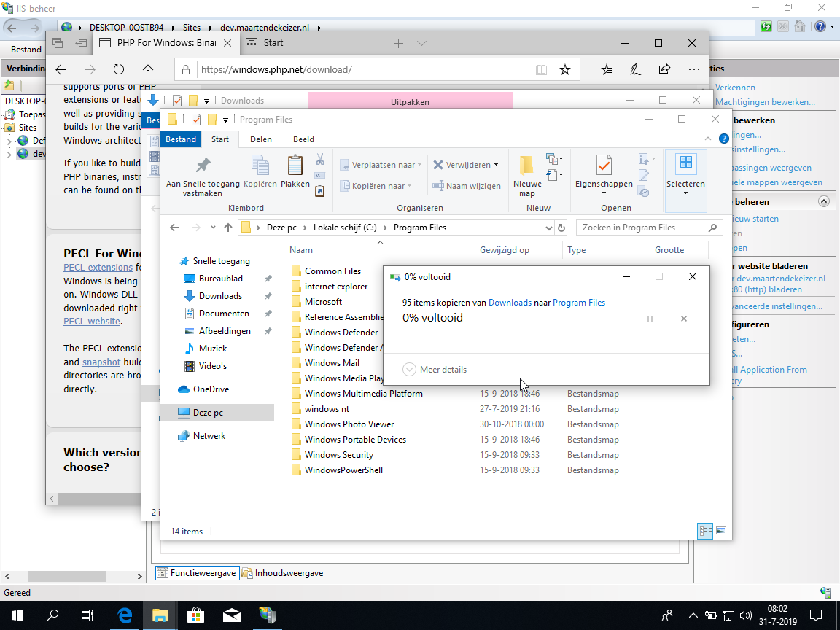This screenshot has width=840, height=630.
Task: Click Downloads link in copy dialog
Action: pyautogui.click(x=510, y=303)
